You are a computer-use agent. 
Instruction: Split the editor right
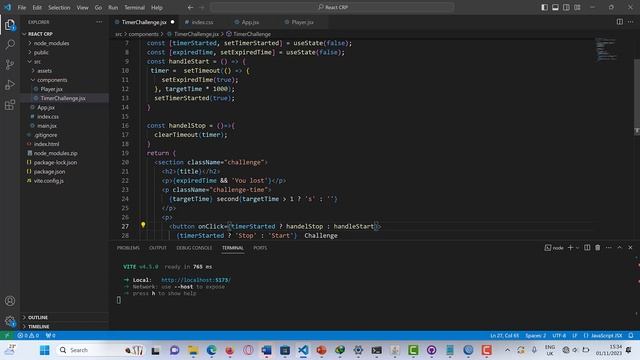click(x=620, y=22)
